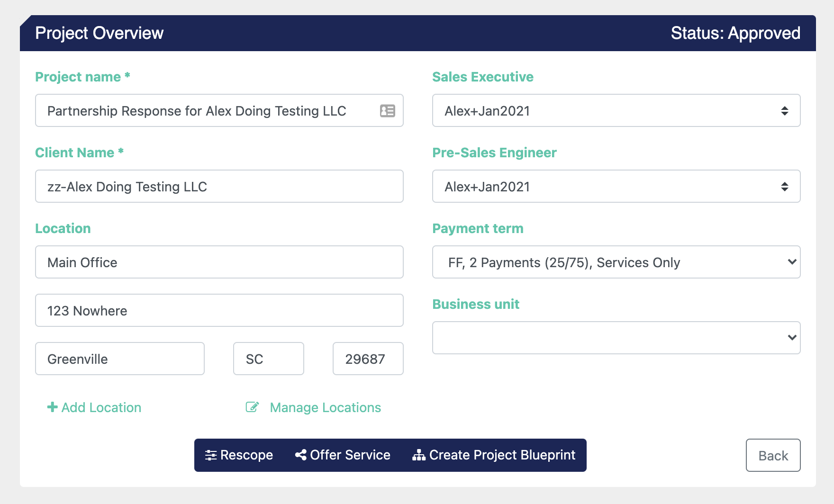The width and height of the screenshot is (834, 504).
Task: Click the sliders icon on Rescope
Action: click(211, 455)
